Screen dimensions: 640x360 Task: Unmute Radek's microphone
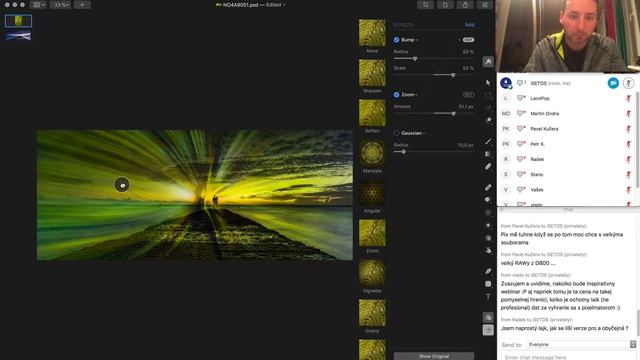click(629, 159)
